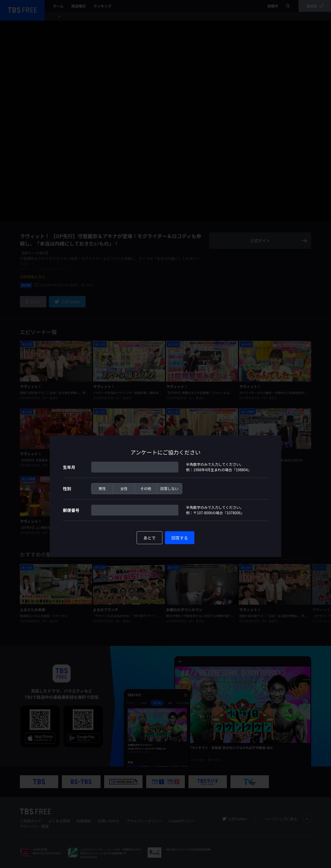The height and width of the screenshot is (868, 331).
Task: Open the TVer banner
Action: [250, 782]
